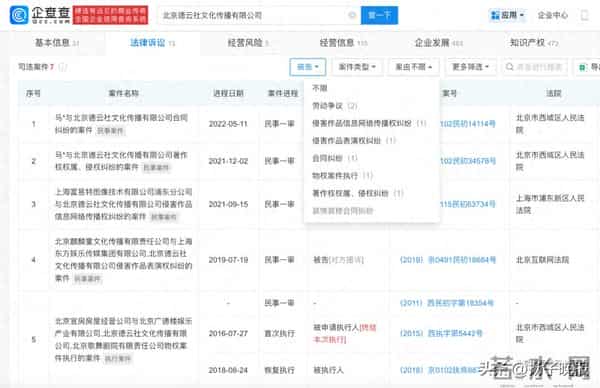Open case link (2019) 京0491民初18664号
Screen dimensions: 600x388
[448, 260]
